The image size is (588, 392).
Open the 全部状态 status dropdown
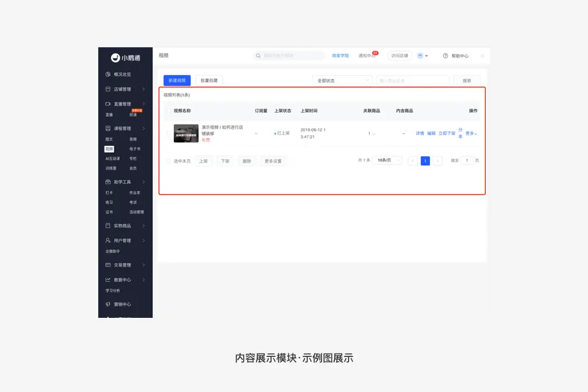click(x=342, y=80)
